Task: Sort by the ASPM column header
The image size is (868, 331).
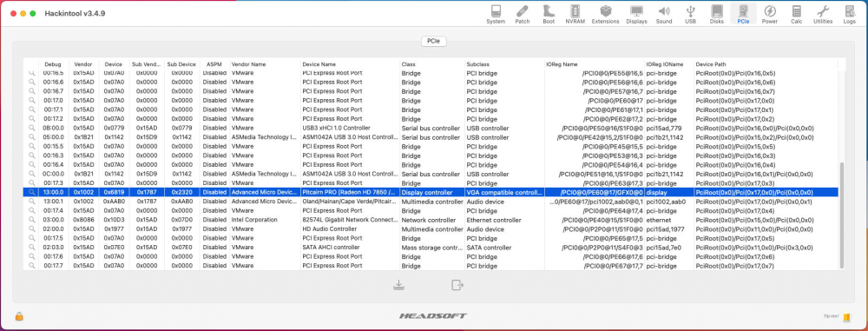Action: pyautogui.click(x=214, y=64)
